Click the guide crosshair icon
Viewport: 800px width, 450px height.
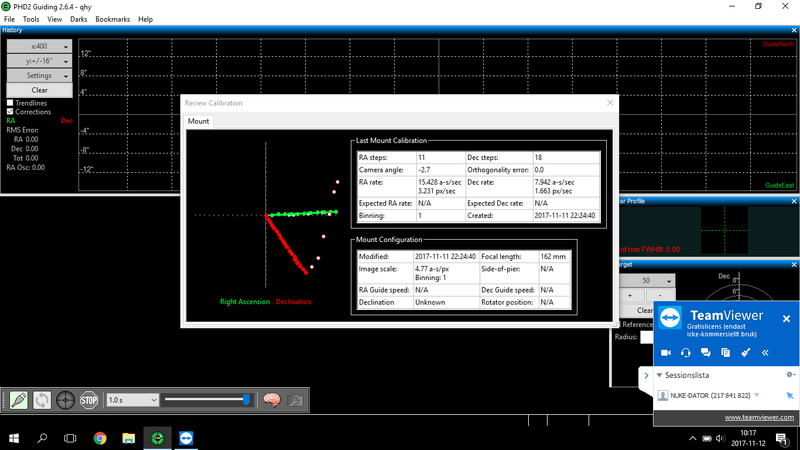tap(66, 399)
